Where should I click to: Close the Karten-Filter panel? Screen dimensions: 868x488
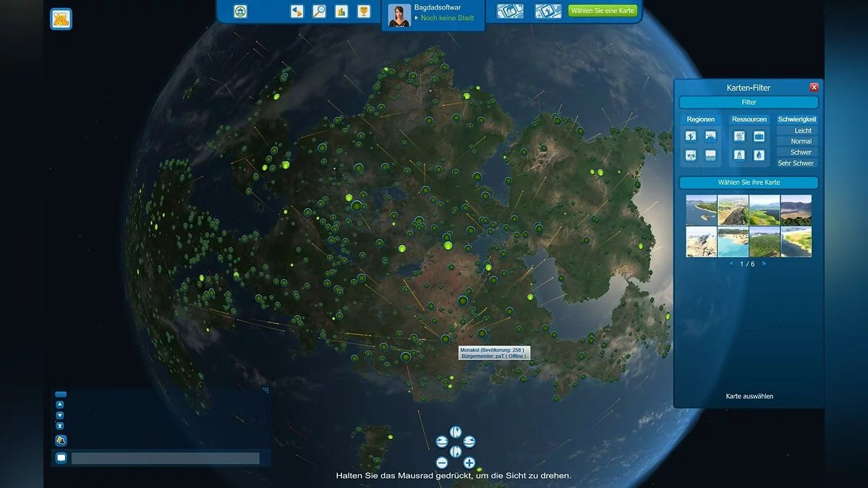pyautogui.click(x=814, y=87)
